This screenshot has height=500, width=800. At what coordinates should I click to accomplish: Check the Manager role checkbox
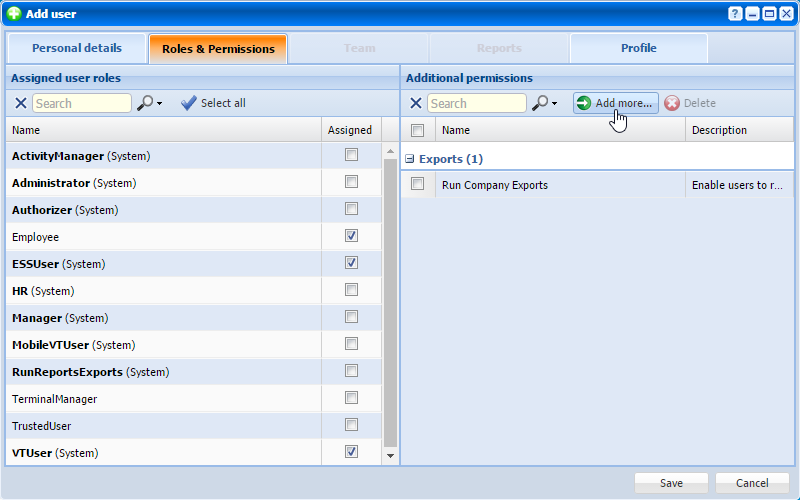point(351,317)
